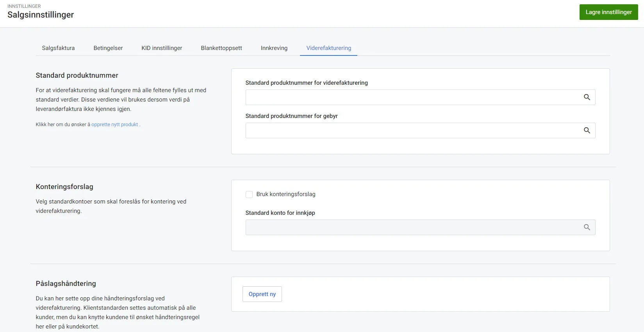The width and height of the screenshot is (644, 332).
Task: Click the 'Standard produktnummer for gebyr' field label
Action: (x=291, y=116)
